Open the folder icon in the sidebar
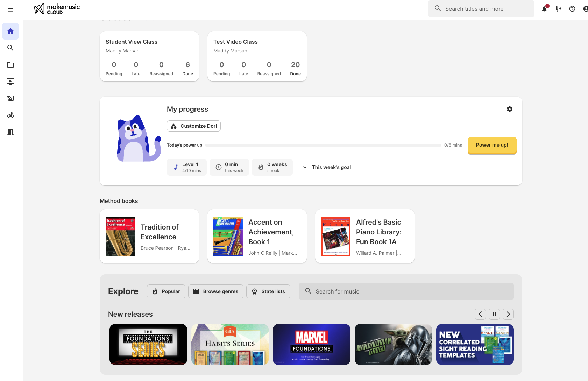This screenshot has width=588, height=381. 10,65
